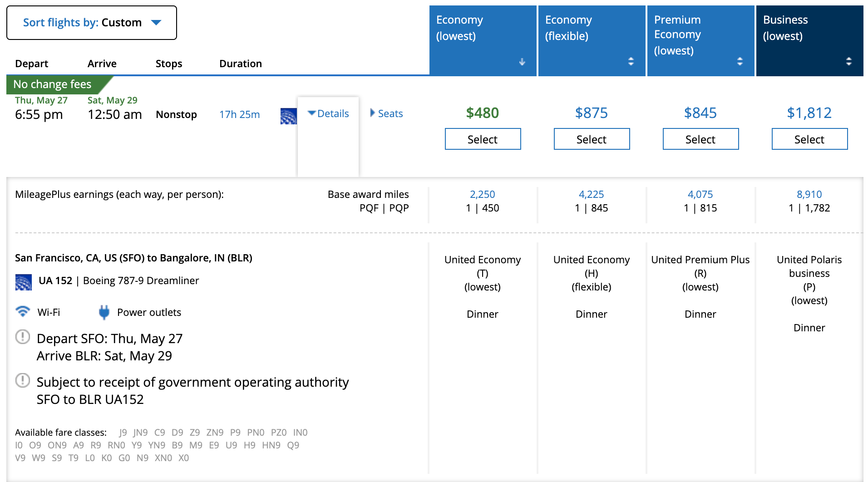868x482 pixels.
Task: Click the Power outlets plug icon
Action: pos(104,312)
